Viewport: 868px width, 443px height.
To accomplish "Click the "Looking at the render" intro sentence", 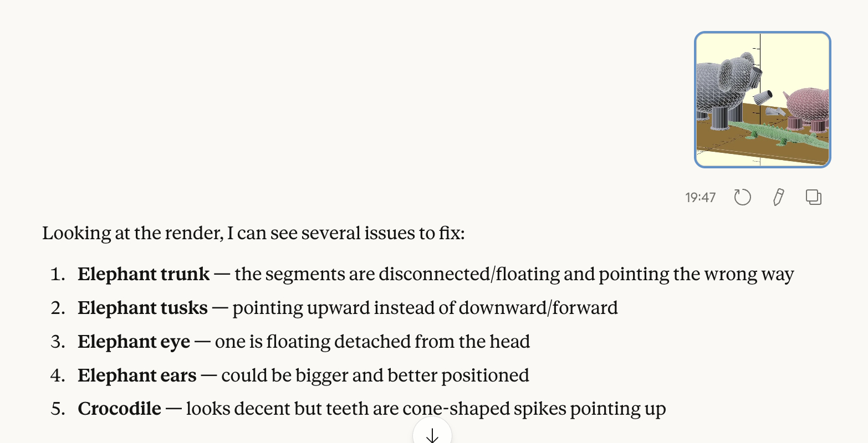I will (x=253, y=233).
